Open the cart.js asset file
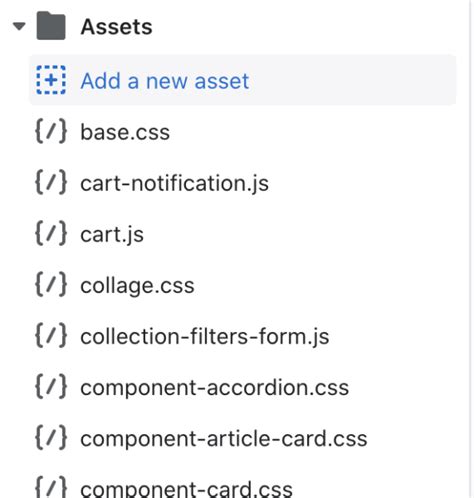Viewport: 474px width, 498px height. click(112, 235)
